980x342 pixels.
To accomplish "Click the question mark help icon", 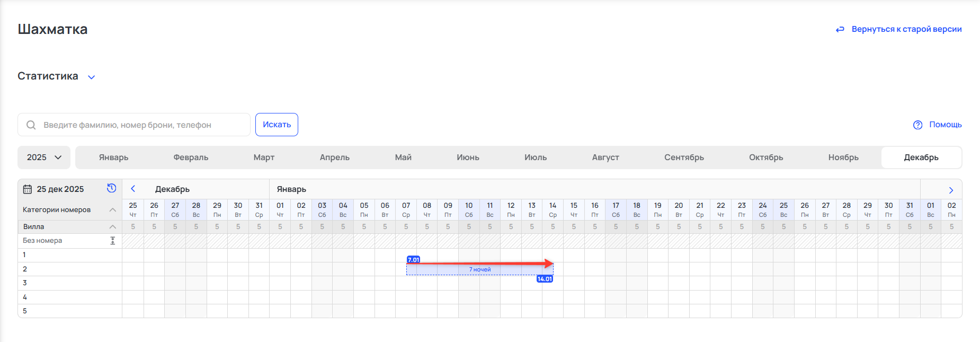I will (x=917, y=125).
